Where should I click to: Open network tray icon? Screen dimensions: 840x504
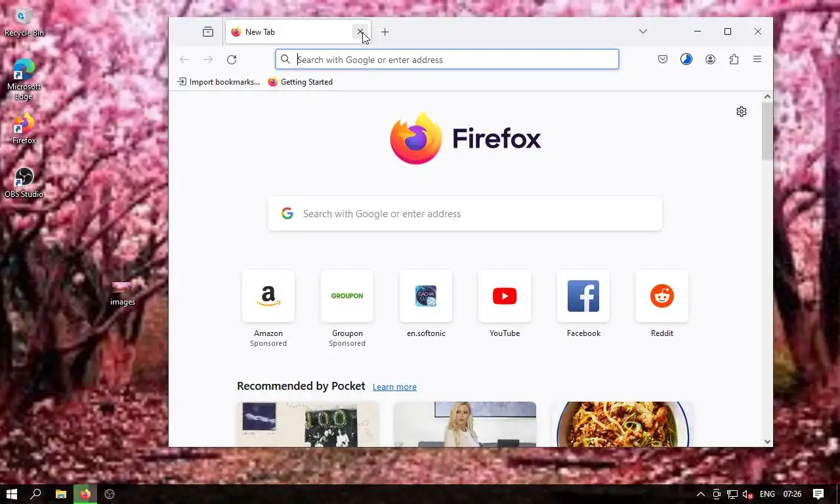(732, 494)
